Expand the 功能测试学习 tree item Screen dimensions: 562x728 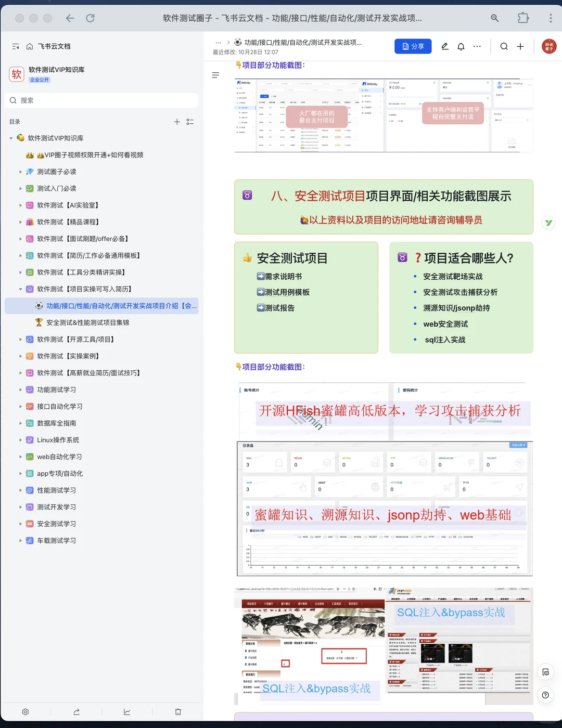(20, 389)
